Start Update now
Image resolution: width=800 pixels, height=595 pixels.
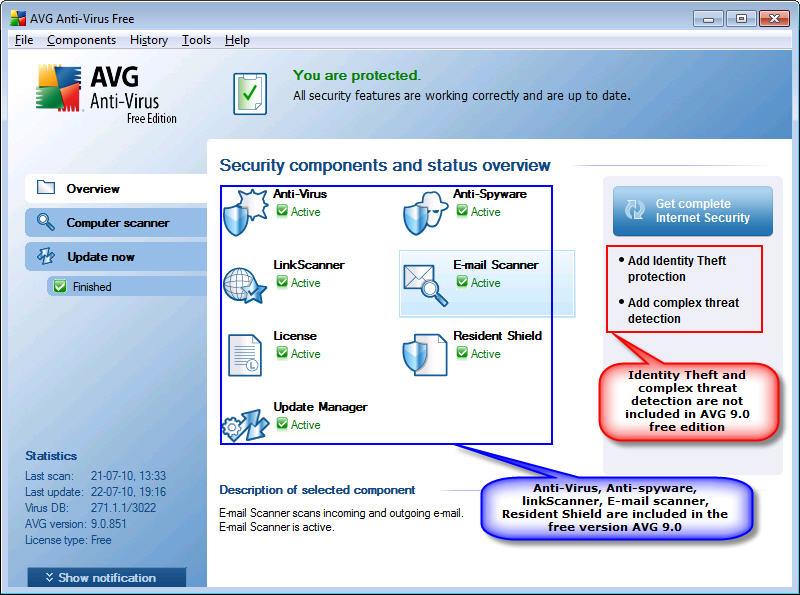[x=116, y=257]
